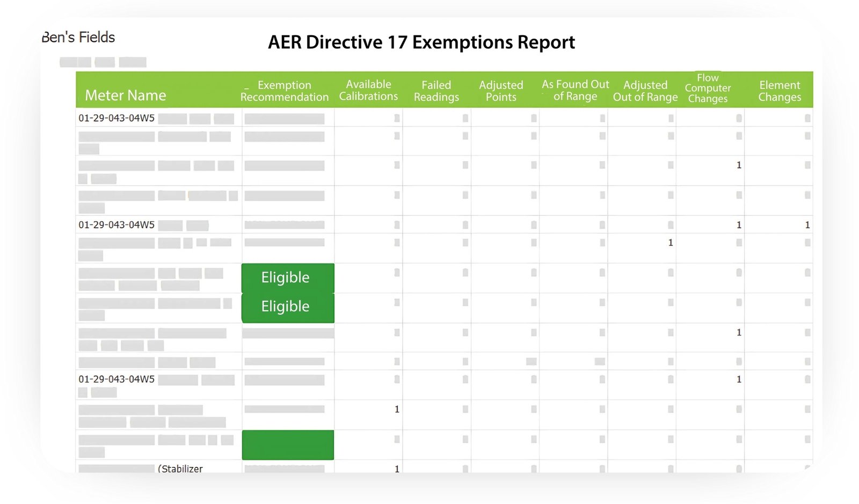Image resolution: width=859 pixels, height=504 pixels.
Task: Click the AER Directive 17 Exemptions Report title
Action: pyautogui.click(x=422, y=42)
